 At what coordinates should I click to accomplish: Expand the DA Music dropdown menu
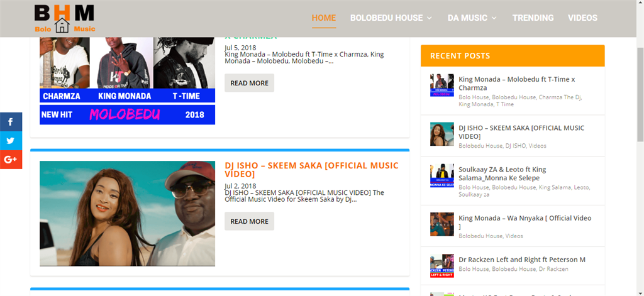(472, 18)
